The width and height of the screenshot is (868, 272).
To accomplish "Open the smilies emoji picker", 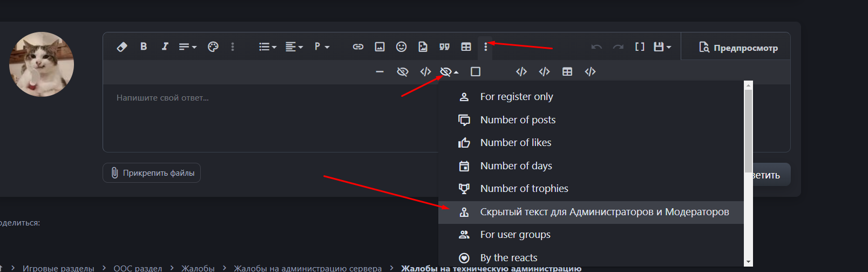I will [401, 47].
